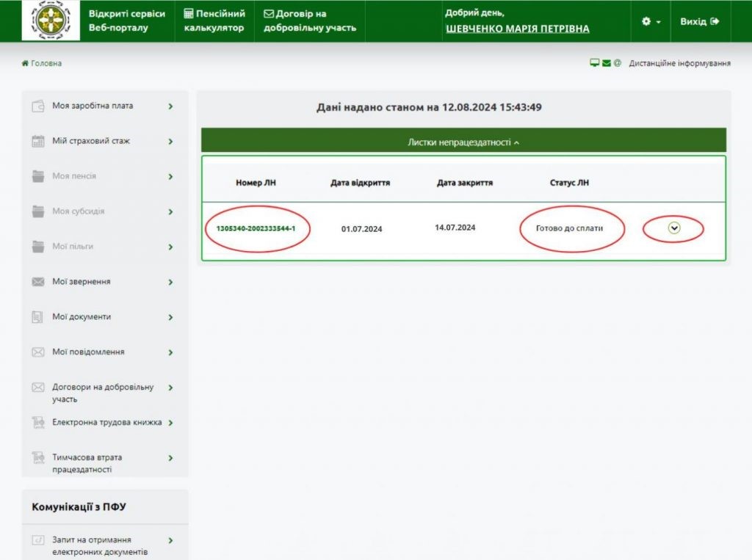
Task: Select Запит на отримання електронних документів
Action: coord(100,545)
